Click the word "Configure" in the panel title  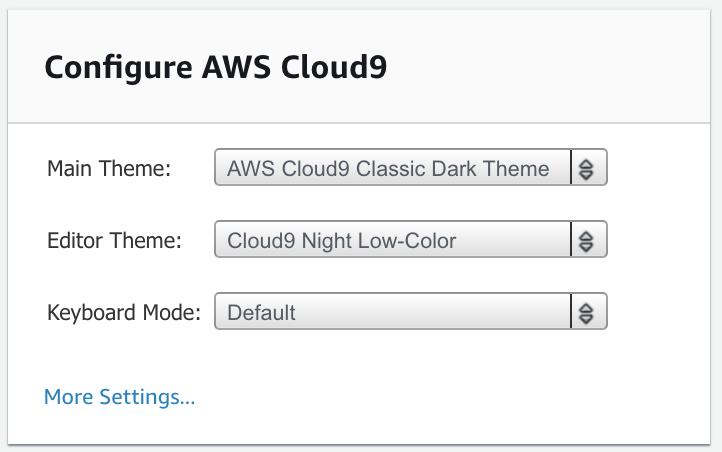[x=118, y=68]
